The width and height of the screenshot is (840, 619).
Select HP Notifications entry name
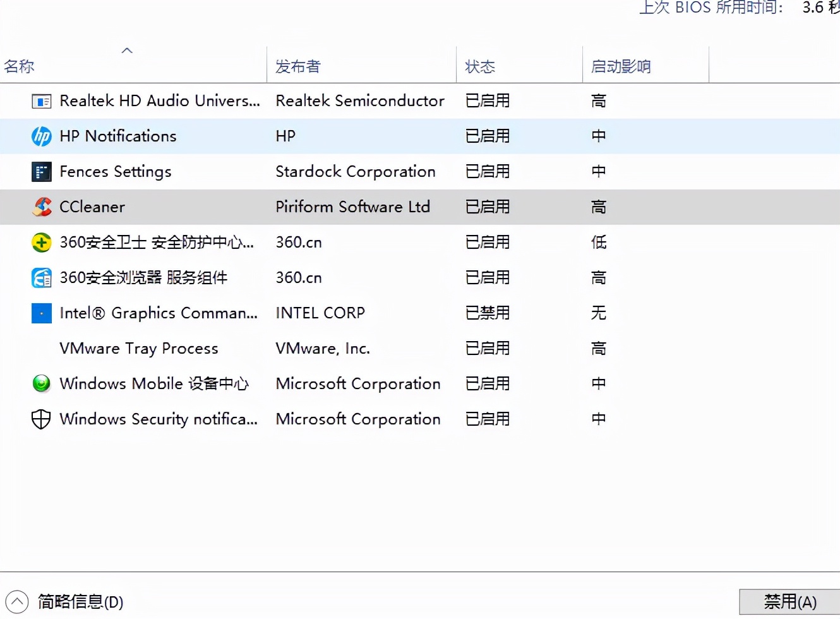coord(118,136)
